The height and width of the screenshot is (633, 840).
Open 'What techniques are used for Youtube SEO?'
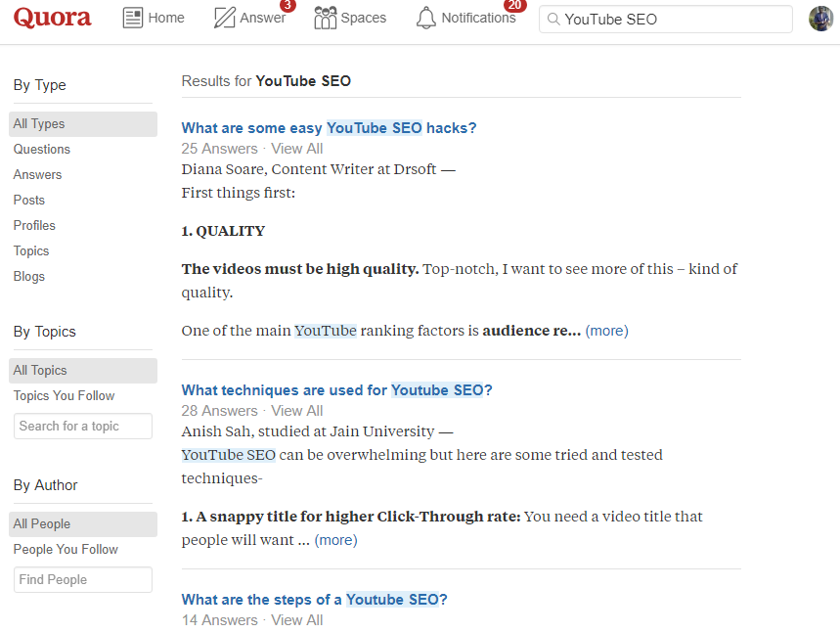tap(337, 390)
